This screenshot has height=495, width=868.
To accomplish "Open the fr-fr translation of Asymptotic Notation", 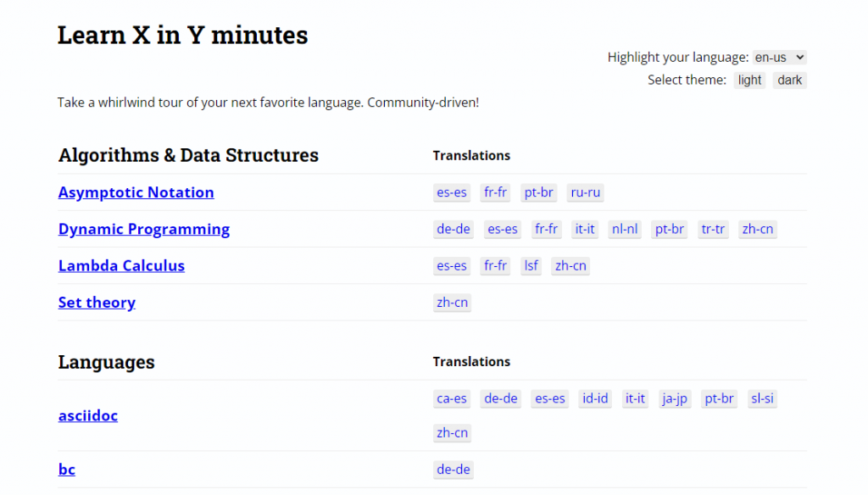I will point(495,192).
